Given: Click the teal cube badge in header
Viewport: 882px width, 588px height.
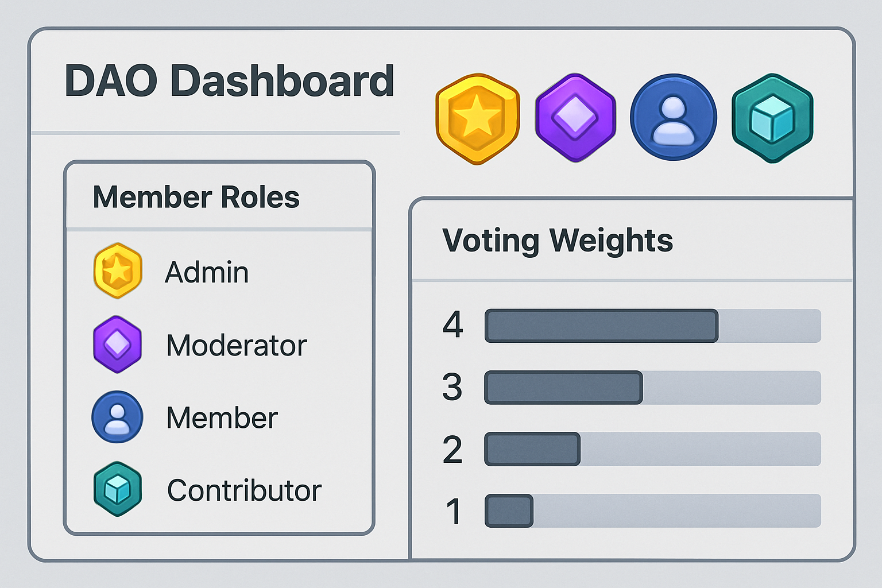Looking at the screenshot, I should [772, 118].
